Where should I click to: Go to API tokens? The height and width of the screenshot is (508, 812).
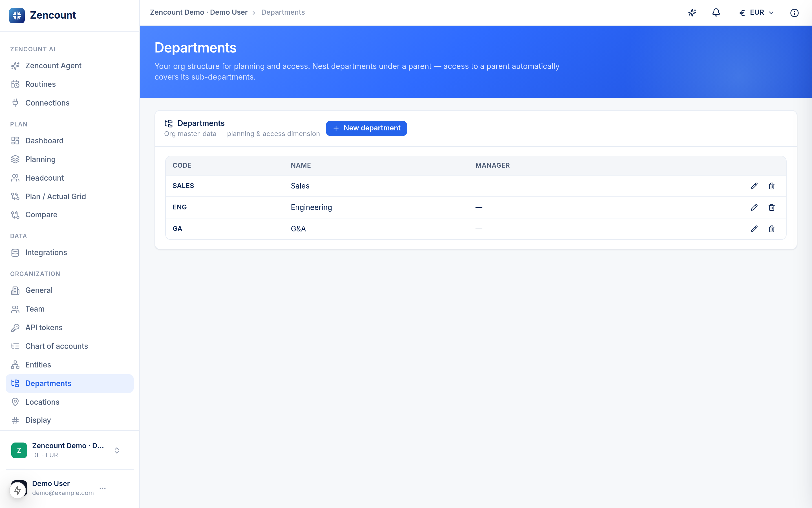pyautogui.click(x=69, y=328)
